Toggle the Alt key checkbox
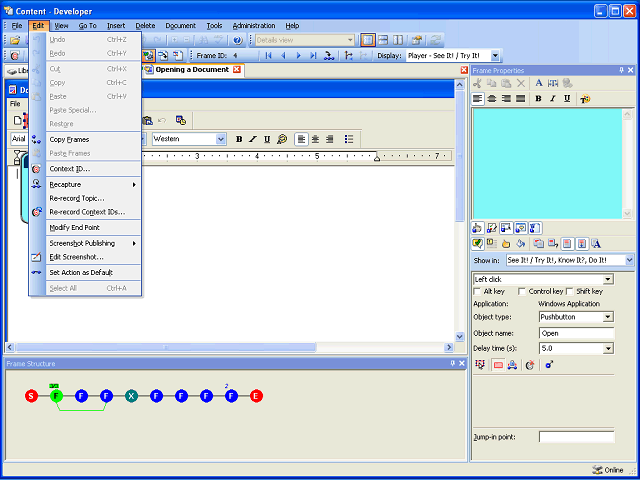Viewport: 640px width, 480px height. coord(477,291)
